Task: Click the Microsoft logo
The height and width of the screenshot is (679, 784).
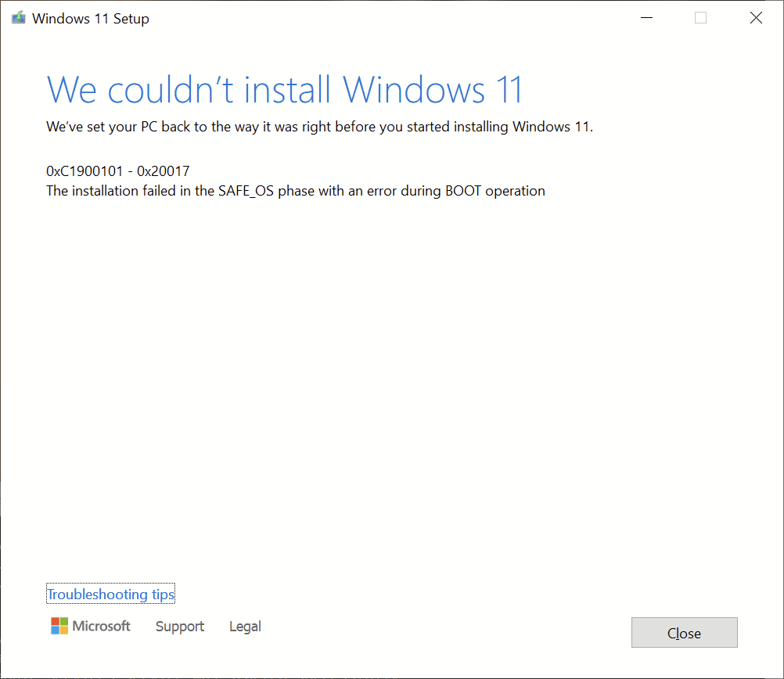Action: pyautogui.click(x=91, y=626)
